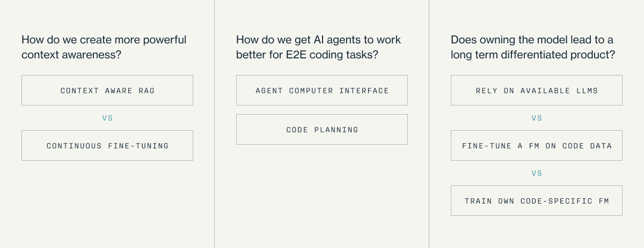Click VS below Rely on Available LLMs
Image resolution: width=644 pixels, height=248 pixels.
click(x=537, y=118)
